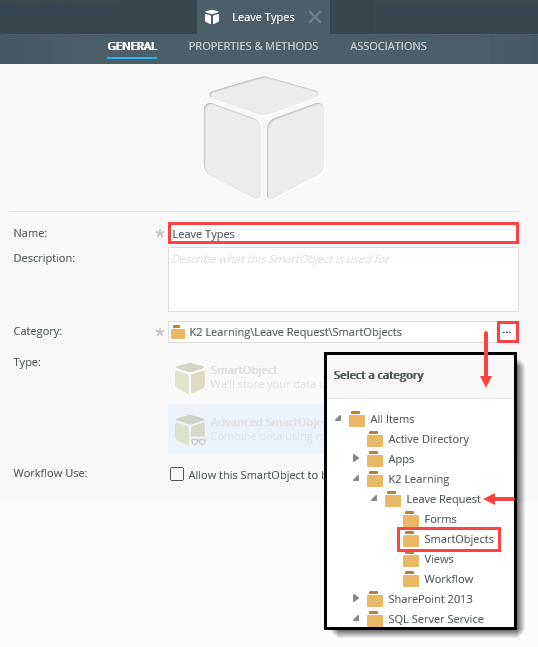The width and height of the screenshot is (538, 647).
Task: Click the Forms folder icon
Action: coord(411,519)
